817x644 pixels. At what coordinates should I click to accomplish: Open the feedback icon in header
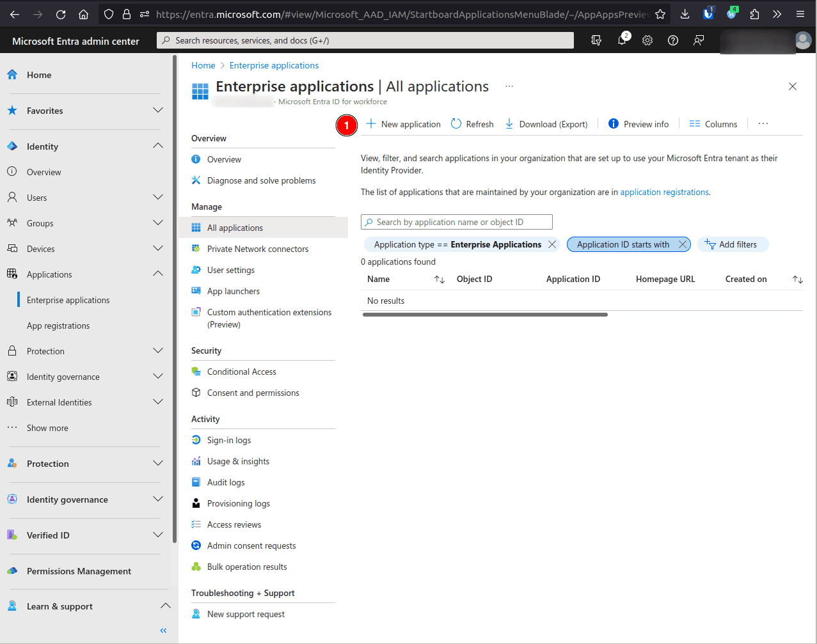699,40
